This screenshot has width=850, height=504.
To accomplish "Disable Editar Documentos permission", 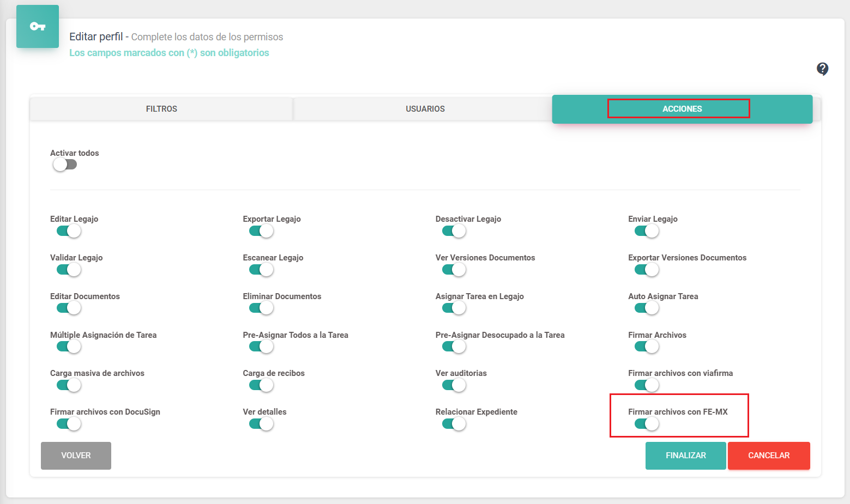I will click(x=69, y=308).
